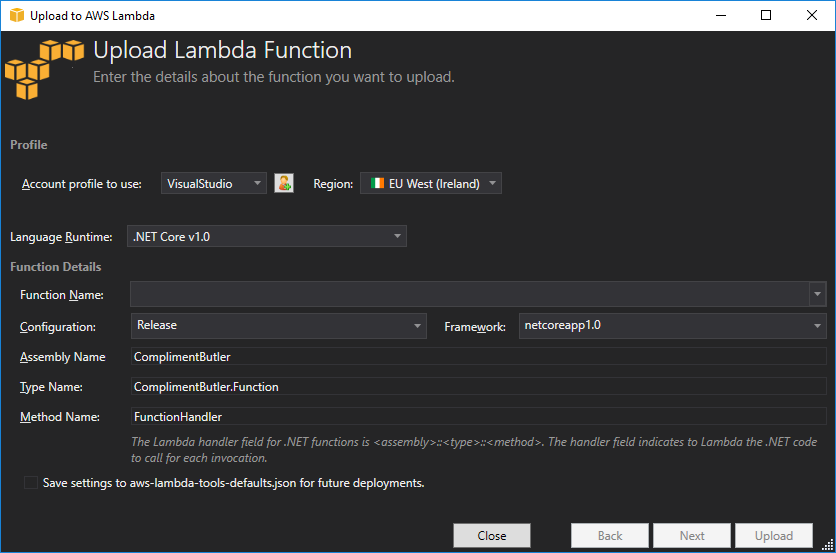Screen dimensions: 836x553
Task: Enable Save settings to aws-lambda-tools-defaults.json checkbox
Action: [31, 483]
